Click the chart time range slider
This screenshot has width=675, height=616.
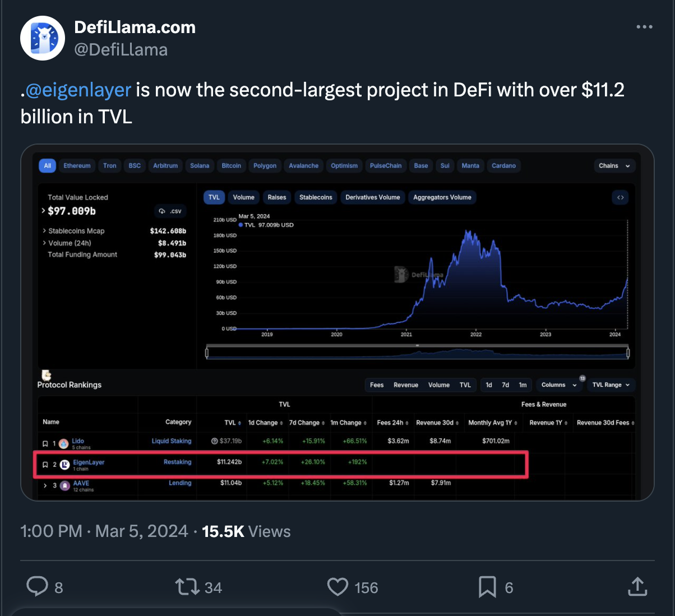click(x=417, y=353)
